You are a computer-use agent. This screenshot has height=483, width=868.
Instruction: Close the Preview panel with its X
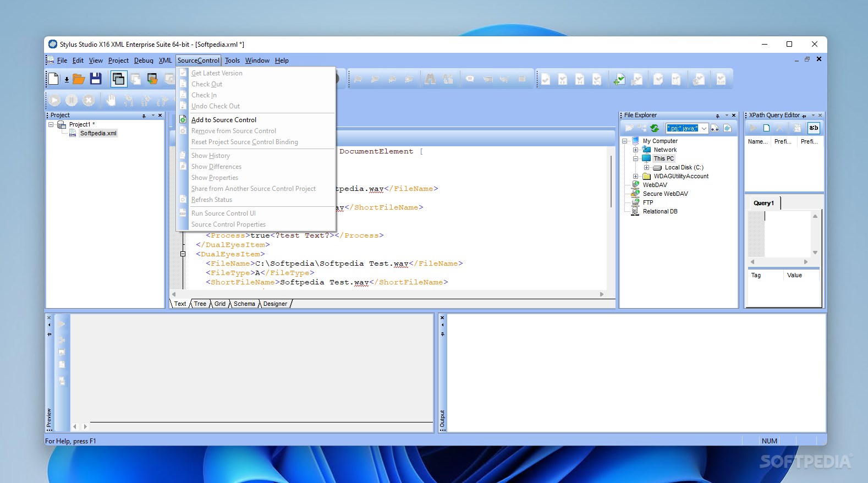49,318
